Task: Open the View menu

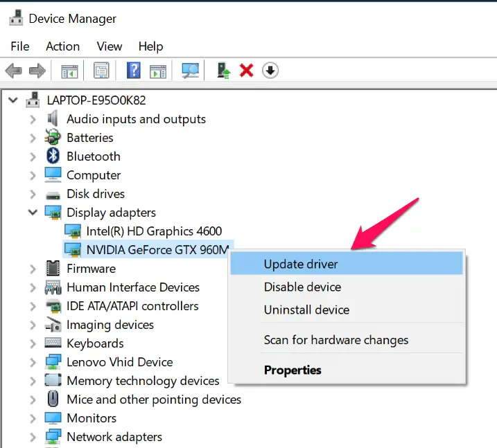Action: click(110, 46)
